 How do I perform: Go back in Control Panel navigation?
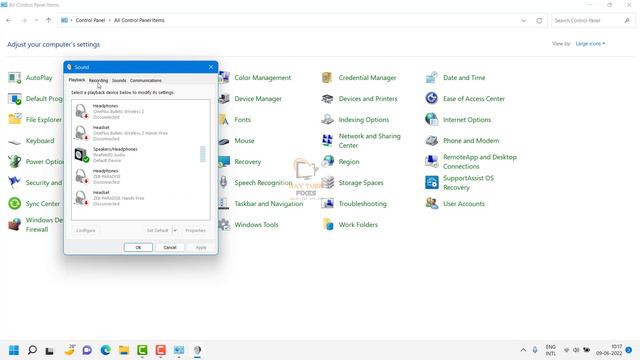pos(9,20)
